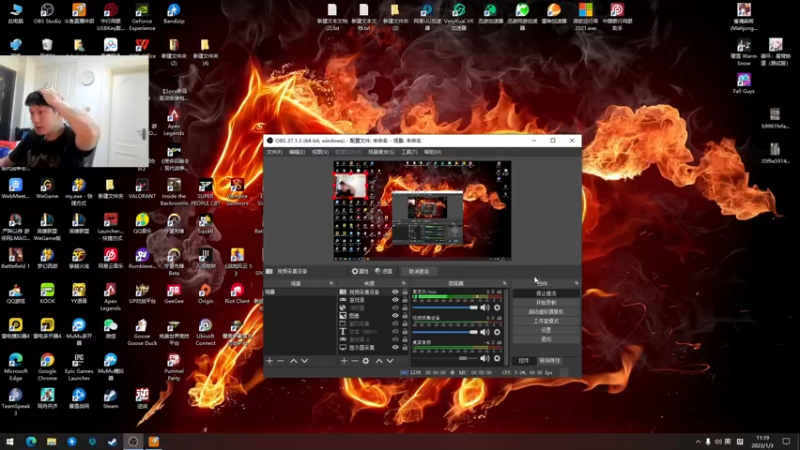Screen dimensions: 800x450
Task: Pop out the Sources dock panel
Action: [405, 284]
